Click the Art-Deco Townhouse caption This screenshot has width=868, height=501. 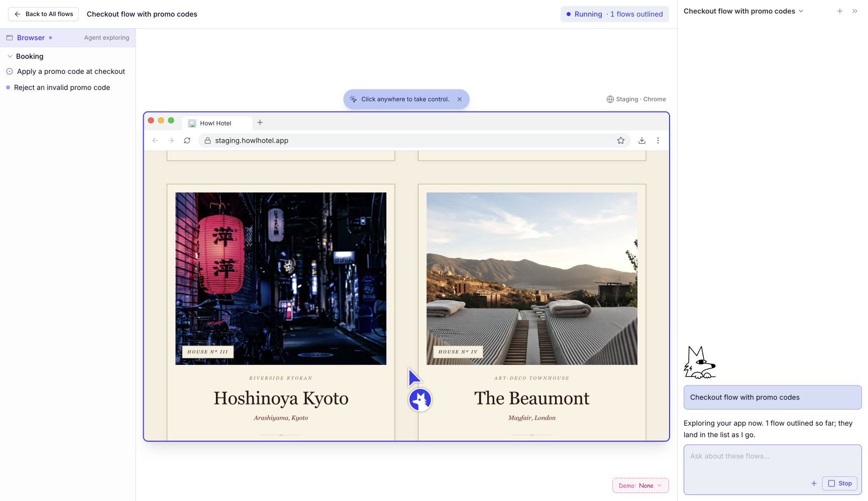(532, 378)
